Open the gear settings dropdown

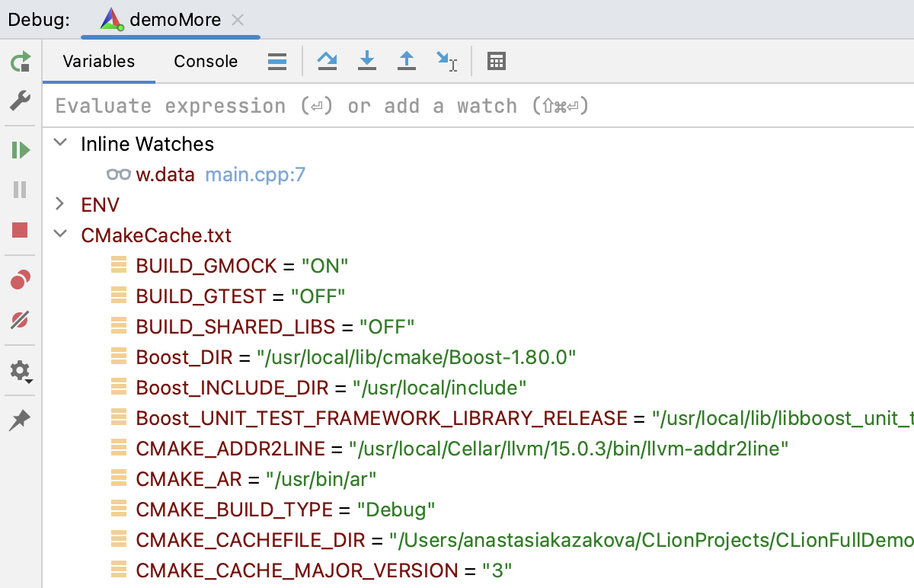[21, 372]
